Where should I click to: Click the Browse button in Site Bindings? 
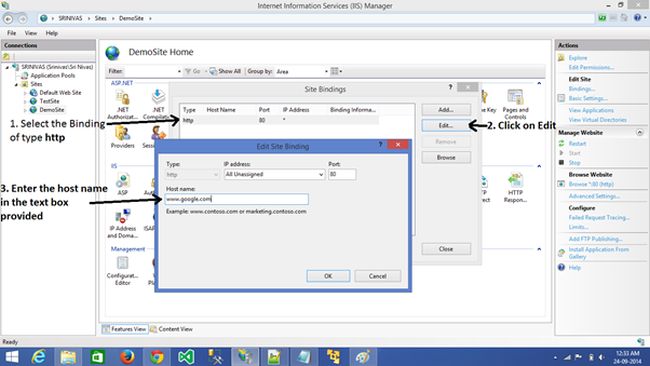click(x=446, y=158)
